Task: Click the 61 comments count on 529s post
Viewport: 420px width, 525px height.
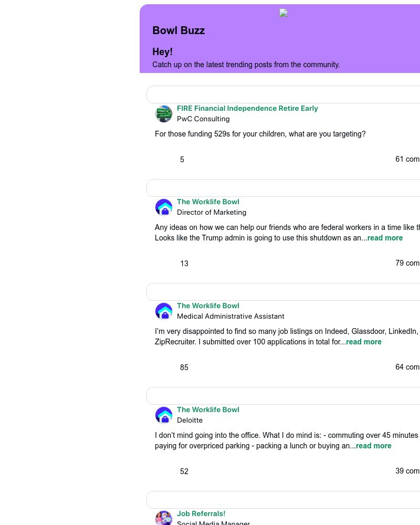Action: [407, 159]
